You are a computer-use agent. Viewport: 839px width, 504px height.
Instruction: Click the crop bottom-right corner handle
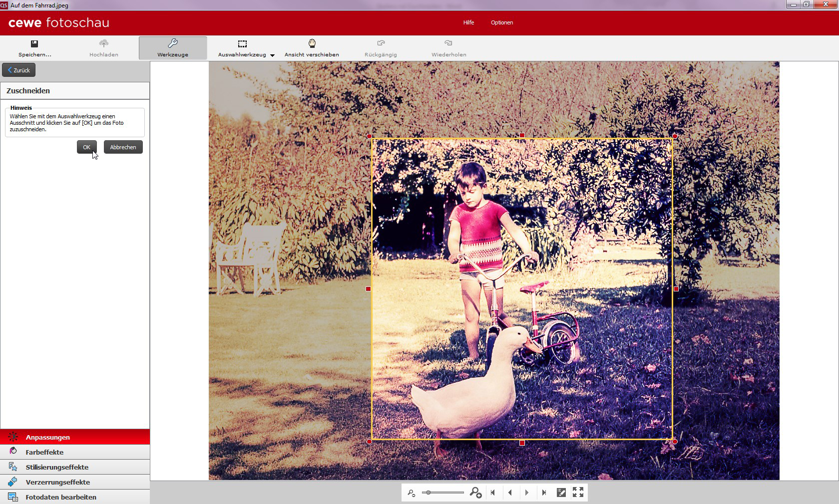[x=675, y=442]
